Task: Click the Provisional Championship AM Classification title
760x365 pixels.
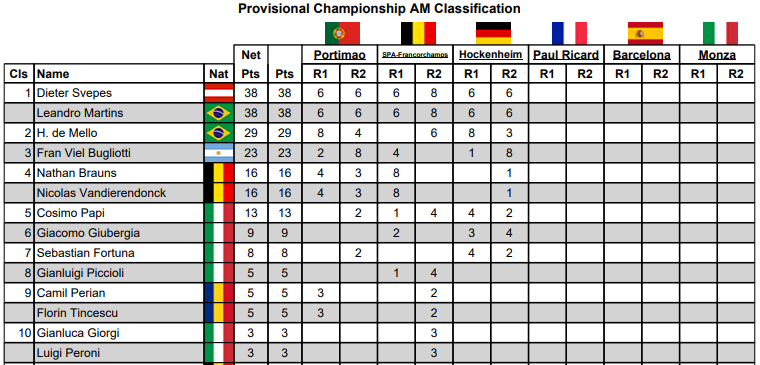Action: (379, 8)
